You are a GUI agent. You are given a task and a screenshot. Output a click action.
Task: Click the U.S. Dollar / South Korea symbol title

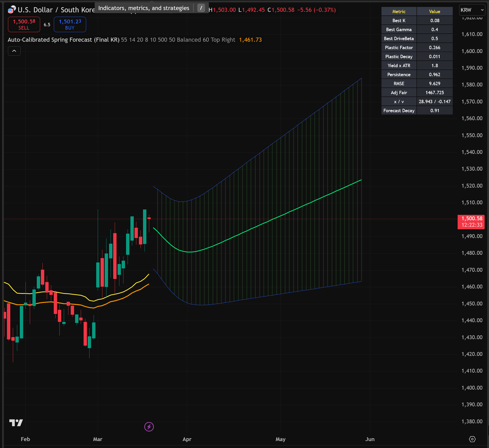coord(56,10)
